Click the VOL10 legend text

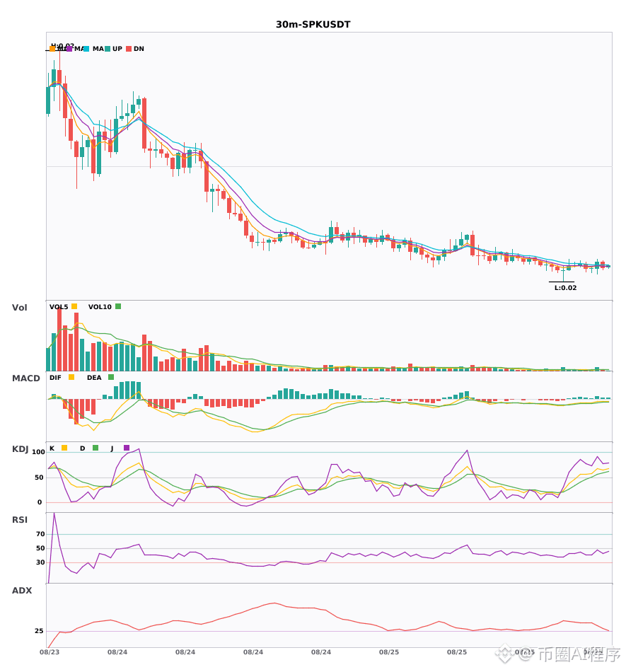[100, 307]
